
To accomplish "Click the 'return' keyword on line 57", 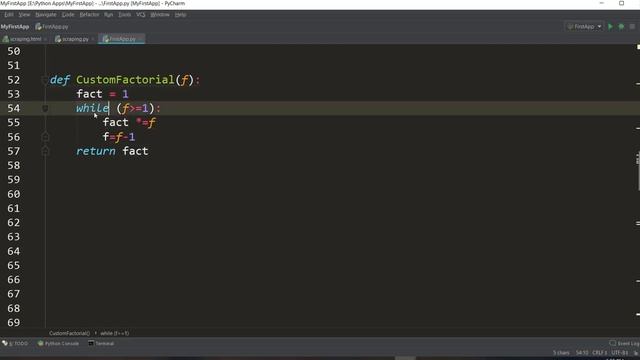I will point(96,151).
